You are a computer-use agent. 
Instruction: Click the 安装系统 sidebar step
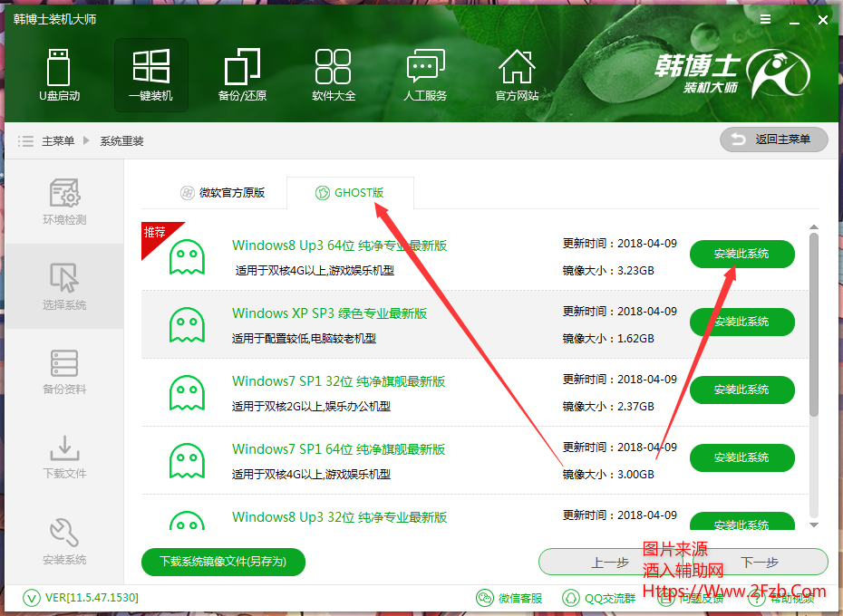click(x=64, y=542)
